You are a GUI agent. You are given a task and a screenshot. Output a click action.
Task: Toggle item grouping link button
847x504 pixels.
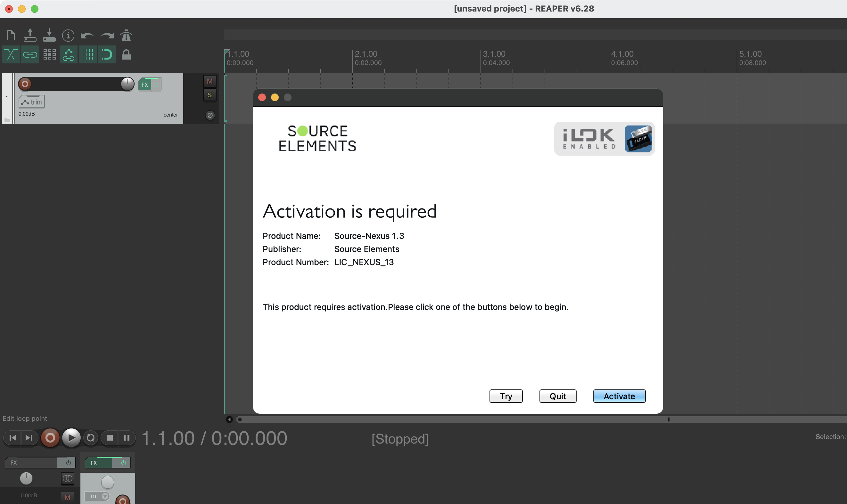click(x=30, y=54)
